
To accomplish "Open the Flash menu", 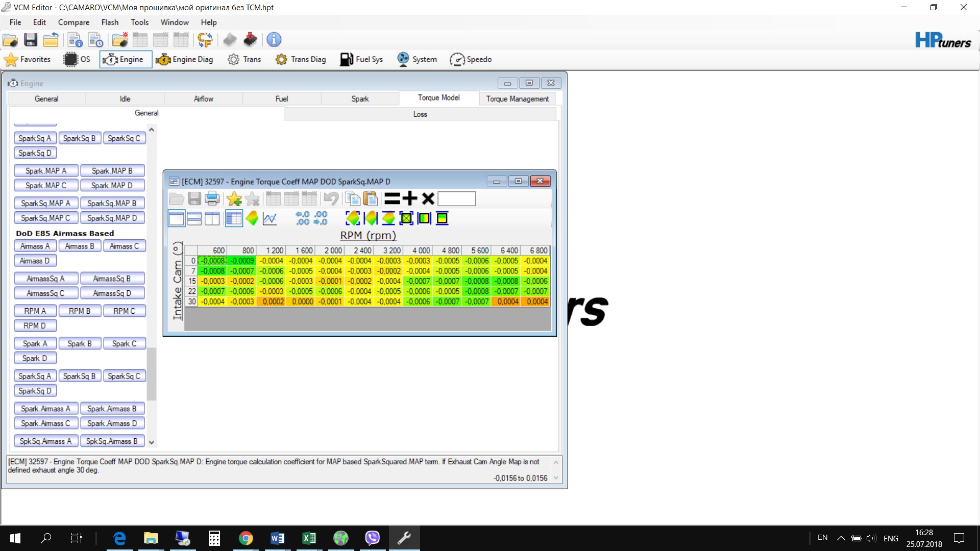I will [x=110, y=22].
